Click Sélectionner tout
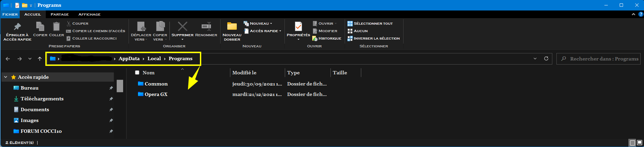Viewport: 644px width, 147px height. click(x=373, y=23)
